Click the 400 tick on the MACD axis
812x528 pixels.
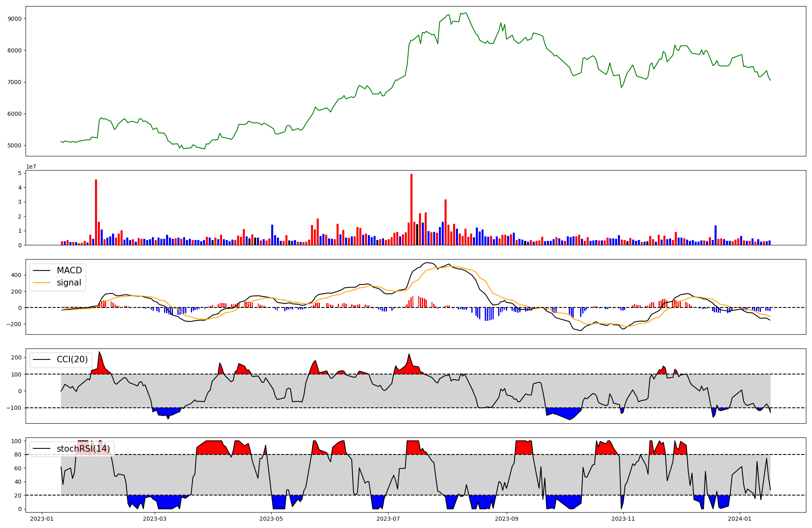point(17,275)
